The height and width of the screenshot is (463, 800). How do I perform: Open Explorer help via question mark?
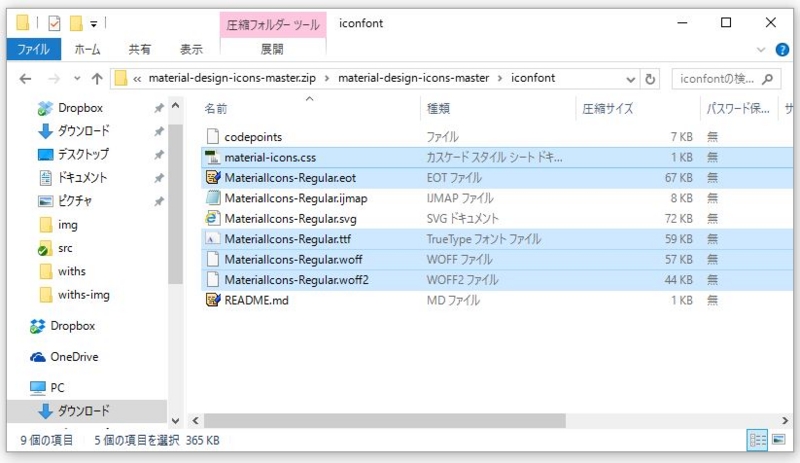coord(782,50)
